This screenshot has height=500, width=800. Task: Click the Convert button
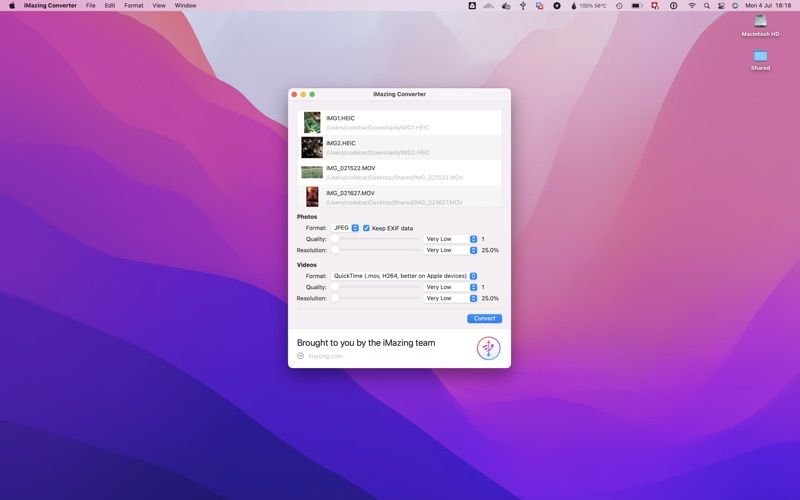pyautogui.click(x=484, y=318)
